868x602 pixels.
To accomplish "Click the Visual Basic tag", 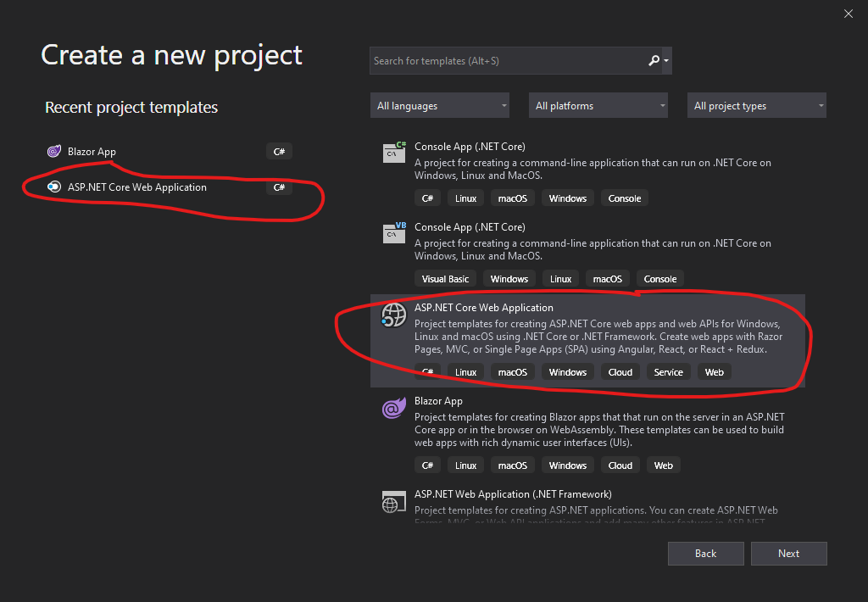I will [x=445, y=279].
